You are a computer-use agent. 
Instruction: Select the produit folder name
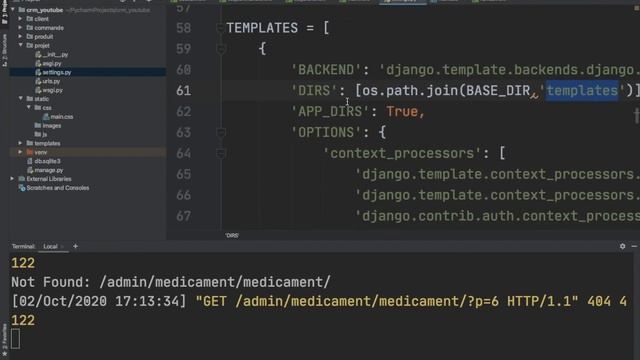point(44,37)
